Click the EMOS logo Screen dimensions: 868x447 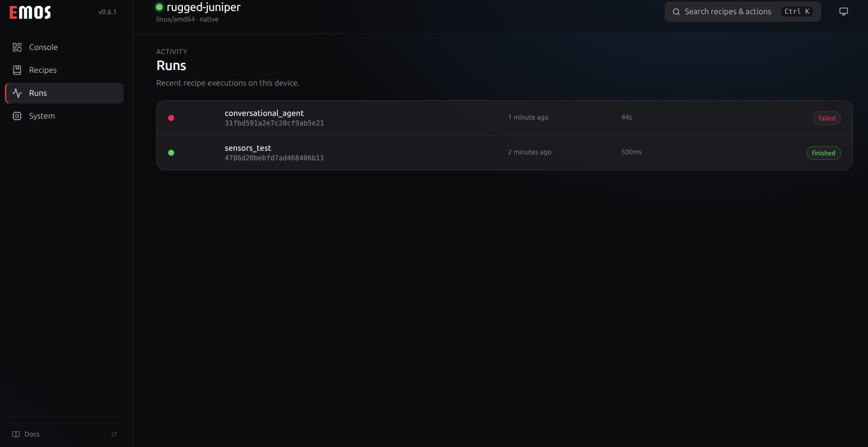coord(30,12)
